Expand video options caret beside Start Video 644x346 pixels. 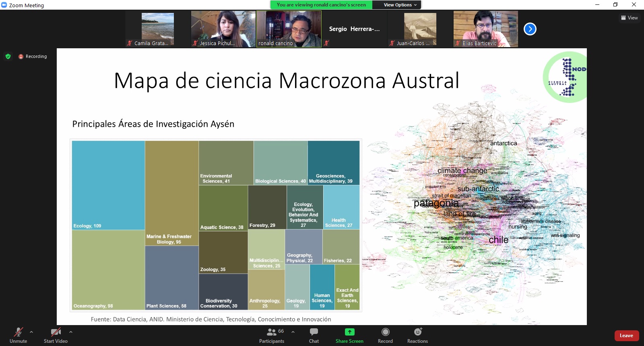(71, 332)
